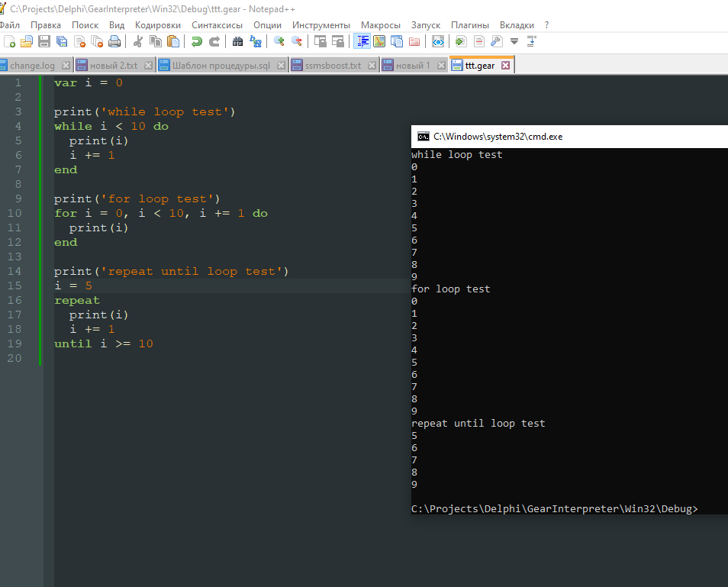Click the Cut scissors icon

coord(138,41)
